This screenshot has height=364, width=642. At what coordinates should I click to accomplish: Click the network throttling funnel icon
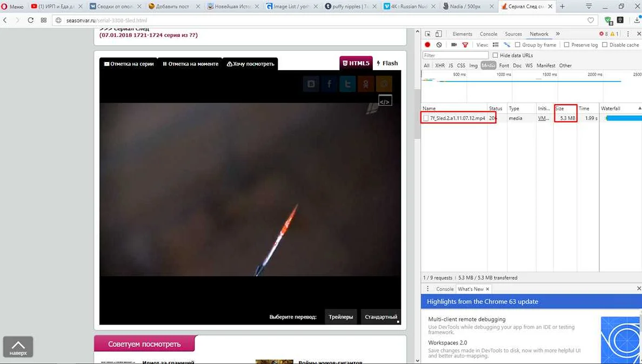click(465, 44)
